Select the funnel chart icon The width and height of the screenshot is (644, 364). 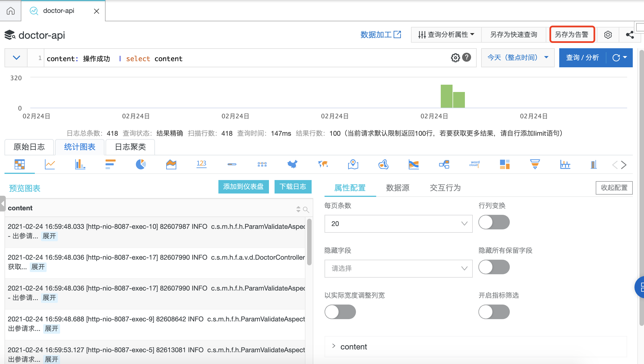coord(535,164)
